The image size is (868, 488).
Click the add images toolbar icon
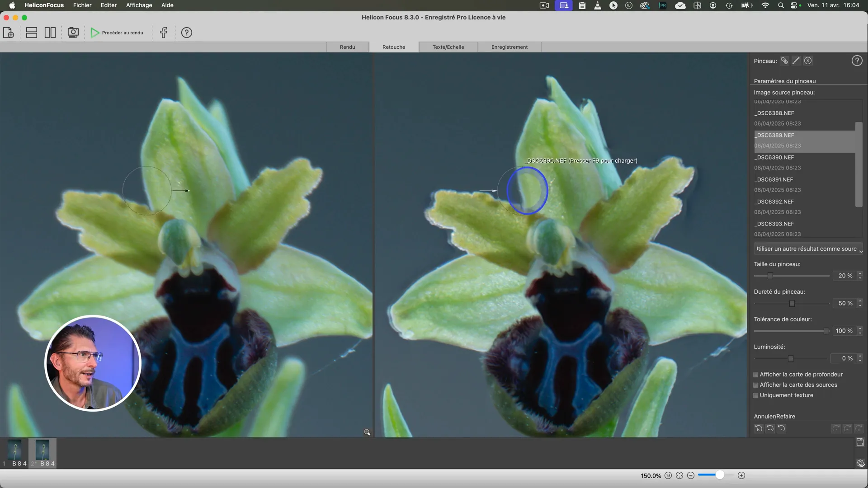9,33
